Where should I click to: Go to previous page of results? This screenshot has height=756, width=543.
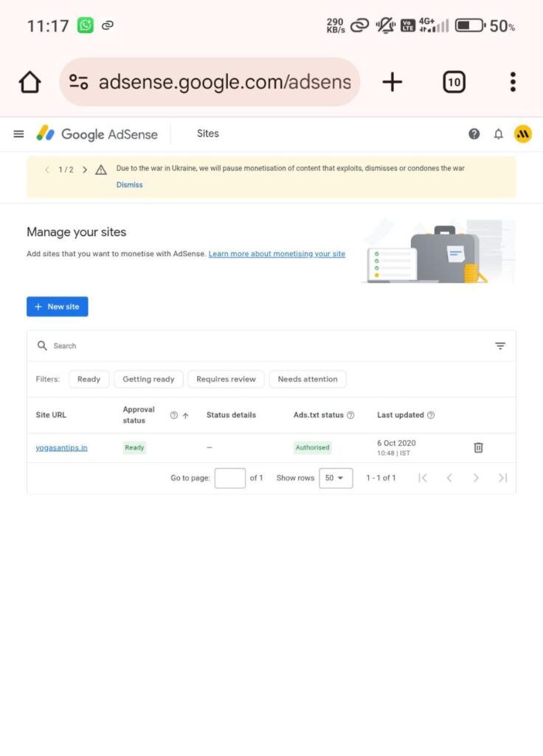pyautogui.click(x=449, y=478)
